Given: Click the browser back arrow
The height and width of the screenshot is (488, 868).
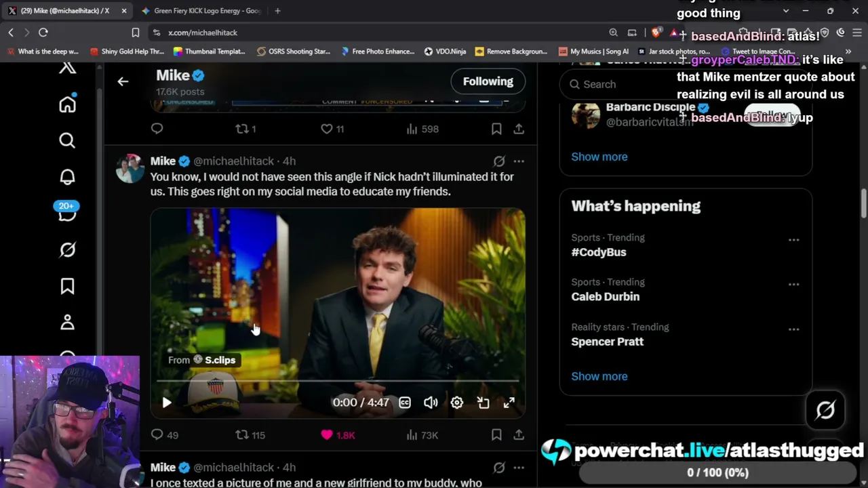Looking at the screenshot, I should (x=11, y=33).
